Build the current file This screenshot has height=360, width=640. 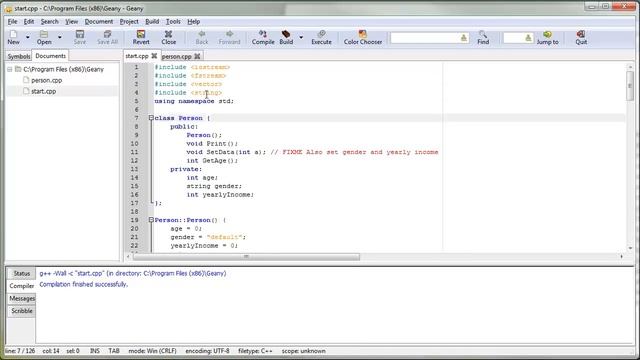tap(286, 37)
